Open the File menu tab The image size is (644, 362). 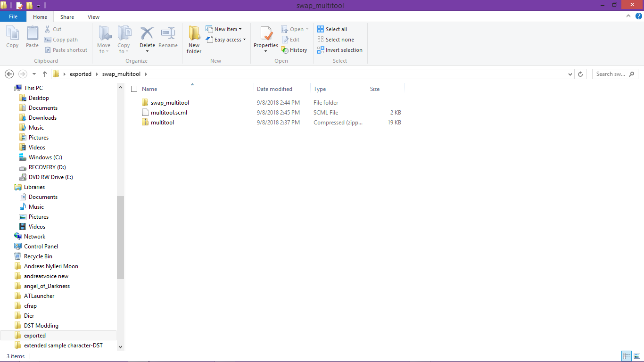13,16
